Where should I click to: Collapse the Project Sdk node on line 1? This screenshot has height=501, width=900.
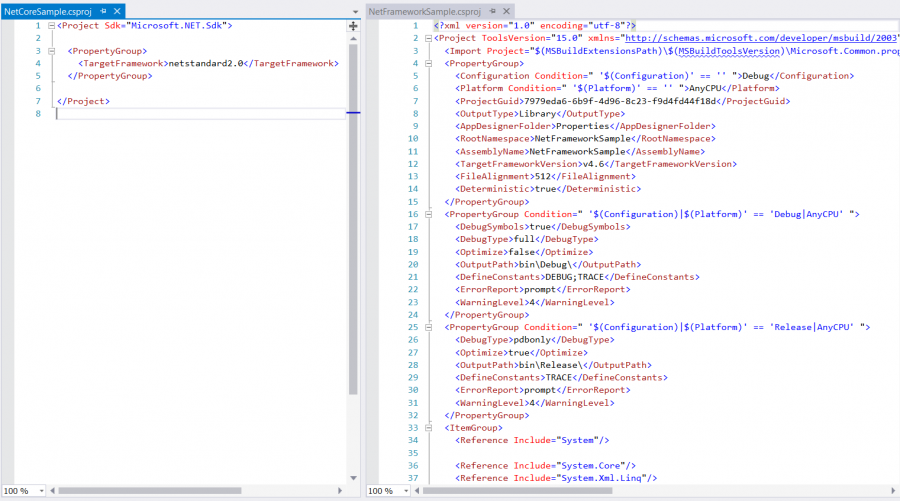[50, 25]
